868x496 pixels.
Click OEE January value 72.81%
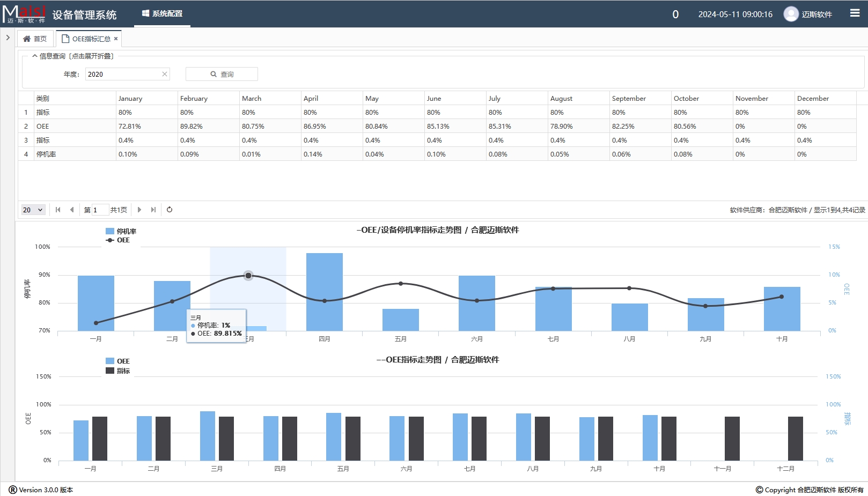130,127
